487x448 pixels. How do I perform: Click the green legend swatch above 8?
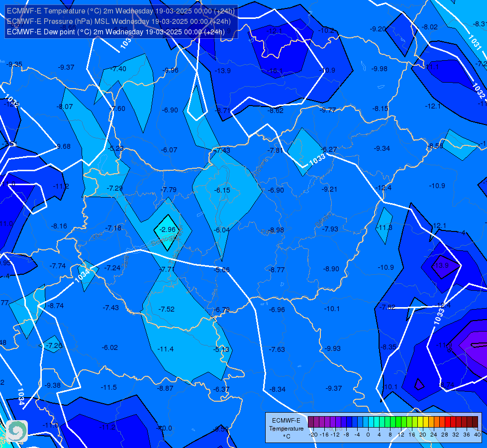(x=393, y=422)
